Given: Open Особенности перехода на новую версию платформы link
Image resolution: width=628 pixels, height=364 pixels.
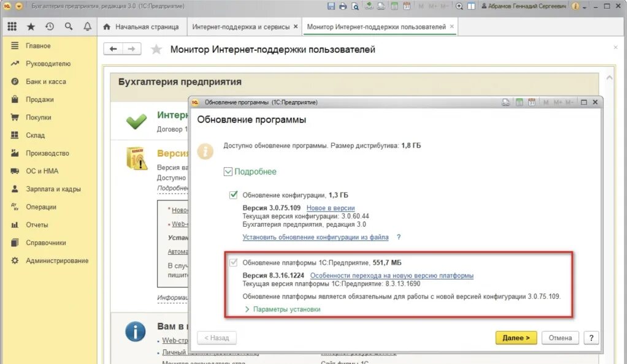Looking at the screenshot, I should click(x=392, y=276).
